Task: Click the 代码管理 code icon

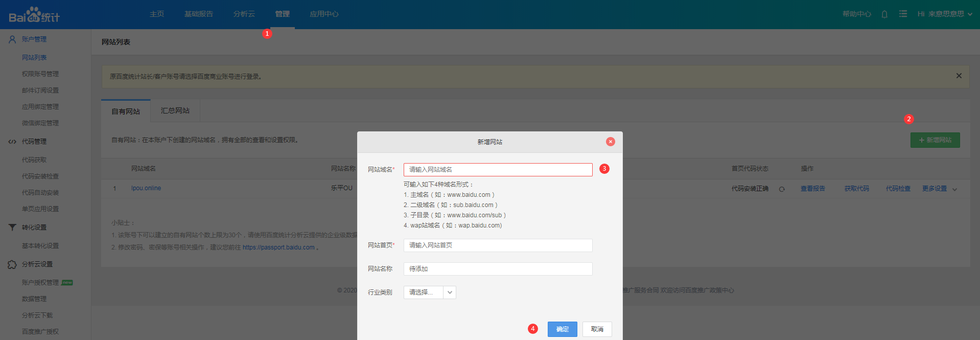Action: coord(12,142)
